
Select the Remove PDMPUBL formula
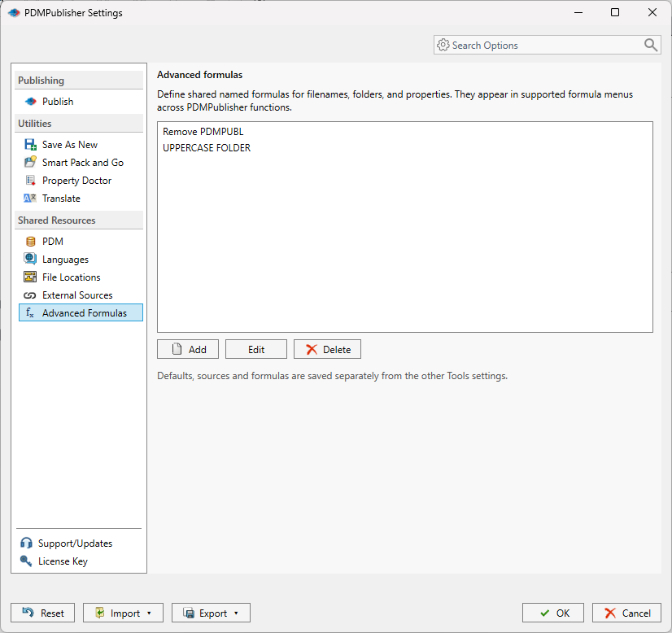coord(203,132)
